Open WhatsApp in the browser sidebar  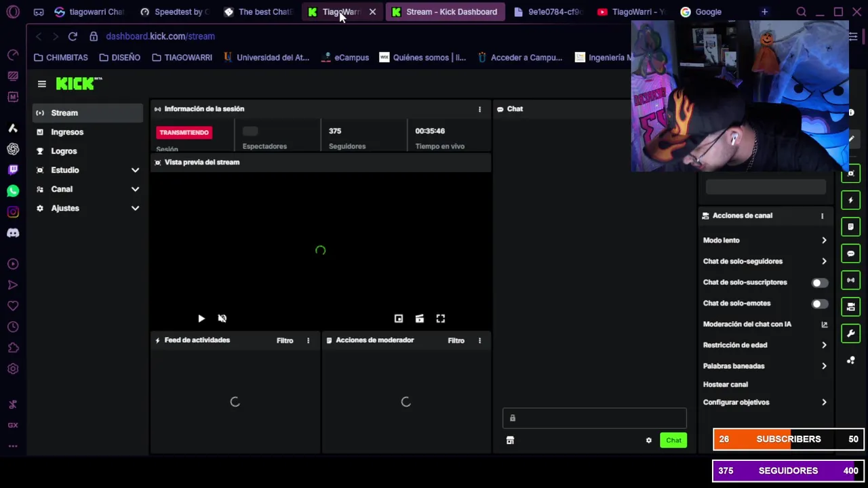coord(13,191)
